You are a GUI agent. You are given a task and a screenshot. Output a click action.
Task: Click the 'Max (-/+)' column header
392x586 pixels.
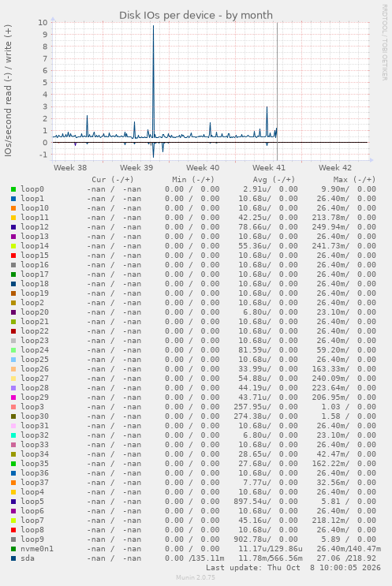click(354, 180)
